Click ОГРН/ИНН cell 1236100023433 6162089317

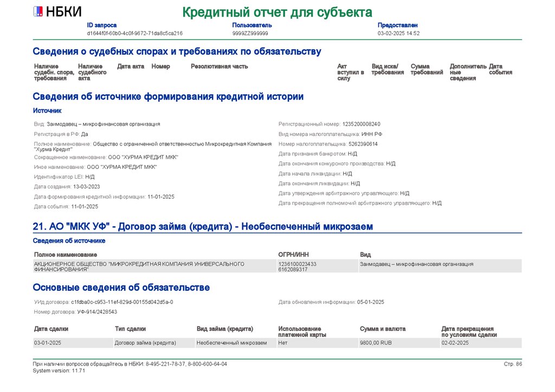(x=318, y=266)
